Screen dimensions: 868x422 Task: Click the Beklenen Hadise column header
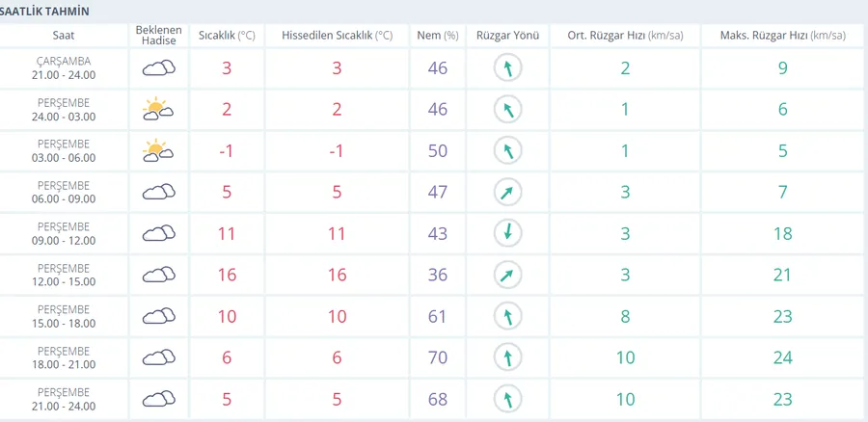(x=159, y=36)
